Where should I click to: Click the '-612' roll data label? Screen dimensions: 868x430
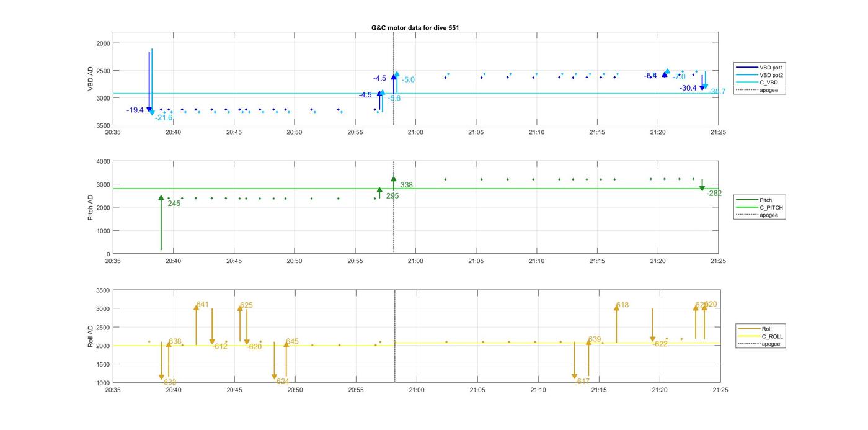219,347
